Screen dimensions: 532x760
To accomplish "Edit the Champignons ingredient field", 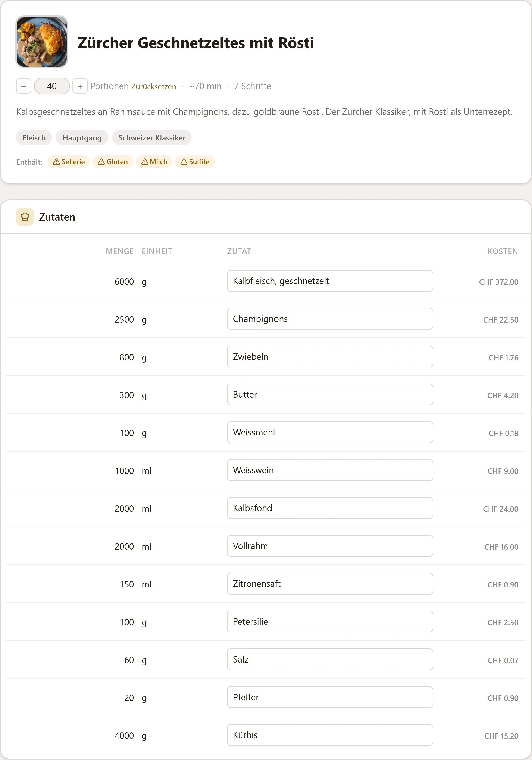I will pos(330,319).
